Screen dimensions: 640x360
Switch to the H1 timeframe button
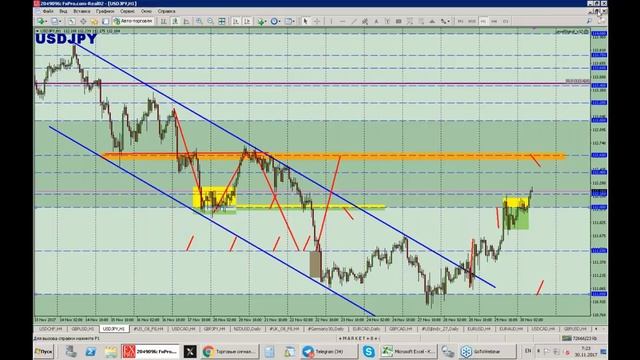tap(483, 21)
